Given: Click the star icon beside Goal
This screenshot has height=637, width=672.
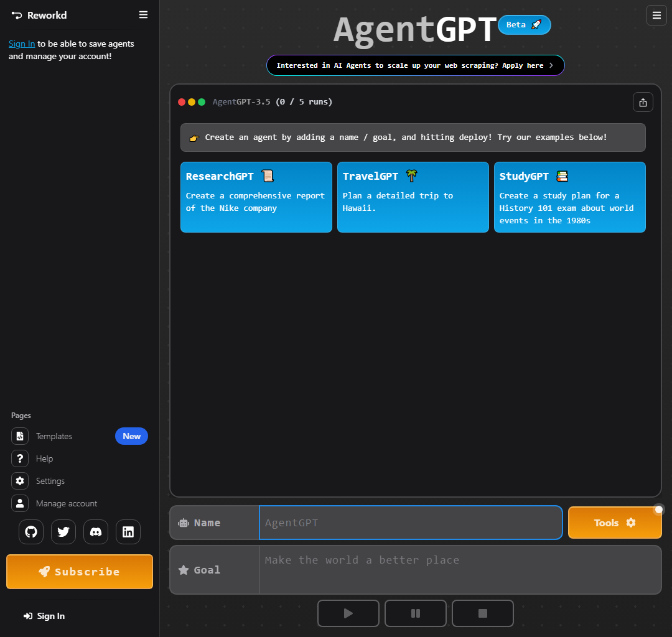Looking at the screenshot, I should tap(184, 570).
